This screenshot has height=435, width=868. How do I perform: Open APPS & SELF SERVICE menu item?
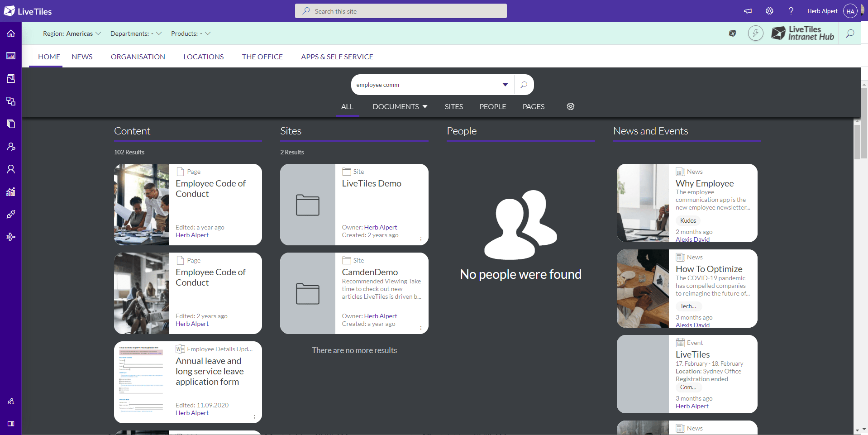[x=337, y=57]
